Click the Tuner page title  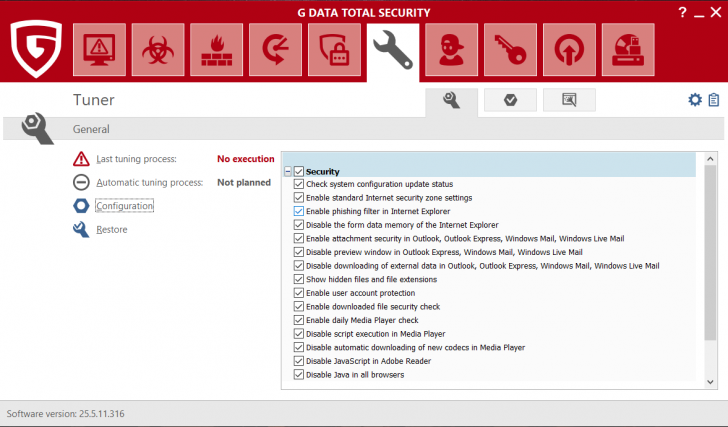tap(94, 100)
